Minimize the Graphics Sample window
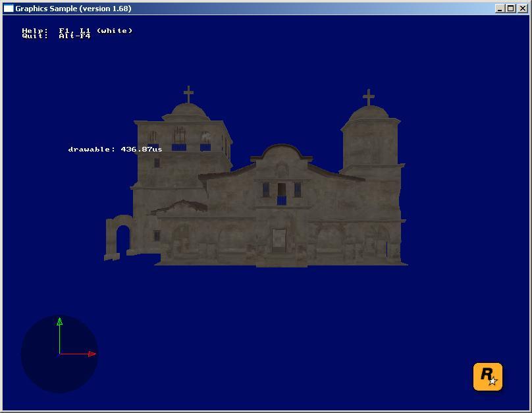 [499, 9]
